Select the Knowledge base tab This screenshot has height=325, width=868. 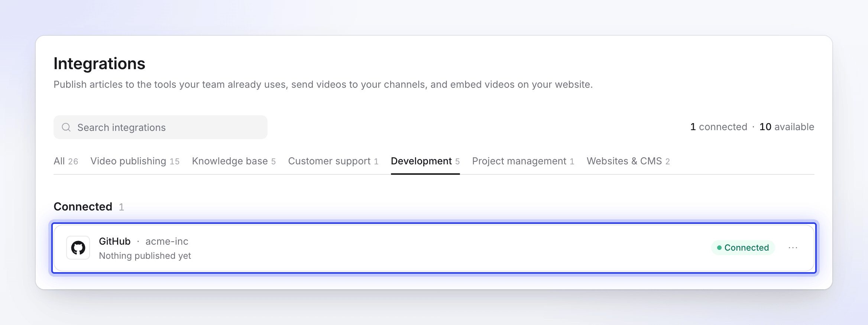click(x=234, y=161)
